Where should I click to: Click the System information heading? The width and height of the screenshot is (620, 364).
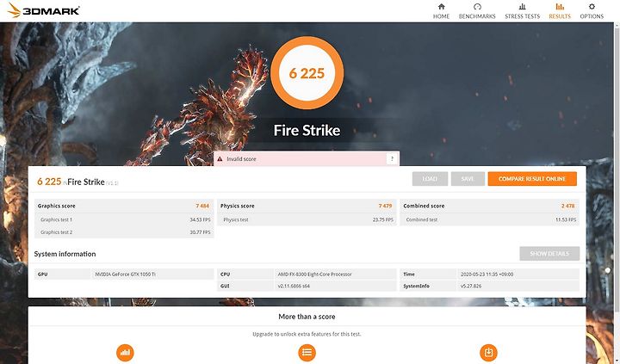click(x=65, y=254)
